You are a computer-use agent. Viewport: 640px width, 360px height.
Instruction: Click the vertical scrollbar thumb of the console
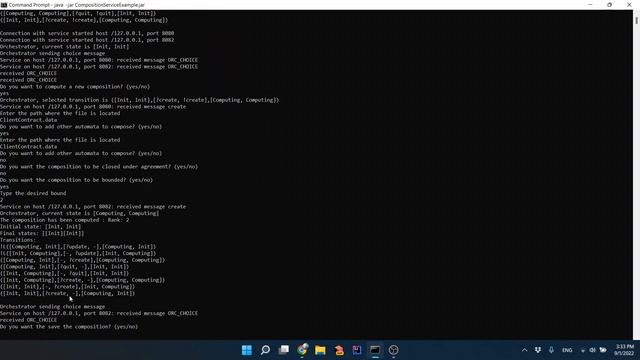pos(636,20)
